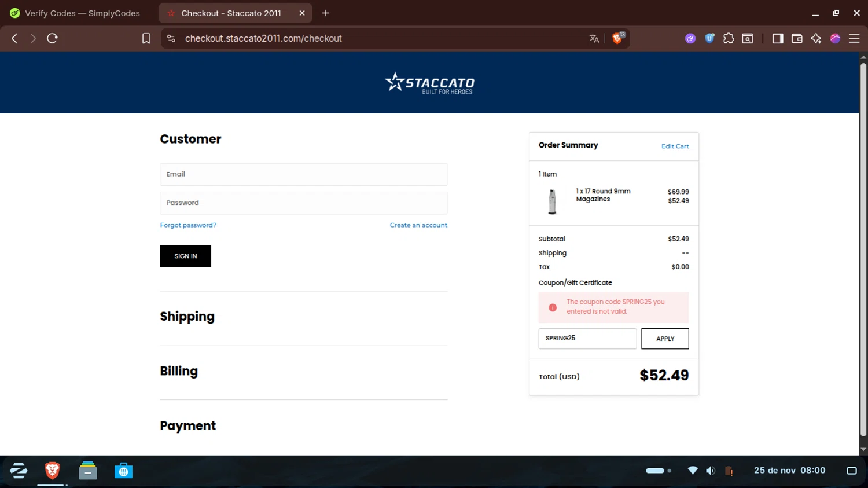Click the address bar URL
Image resolution: width=868 pixels, height=488 pixels.
click(x=263, y=38)
